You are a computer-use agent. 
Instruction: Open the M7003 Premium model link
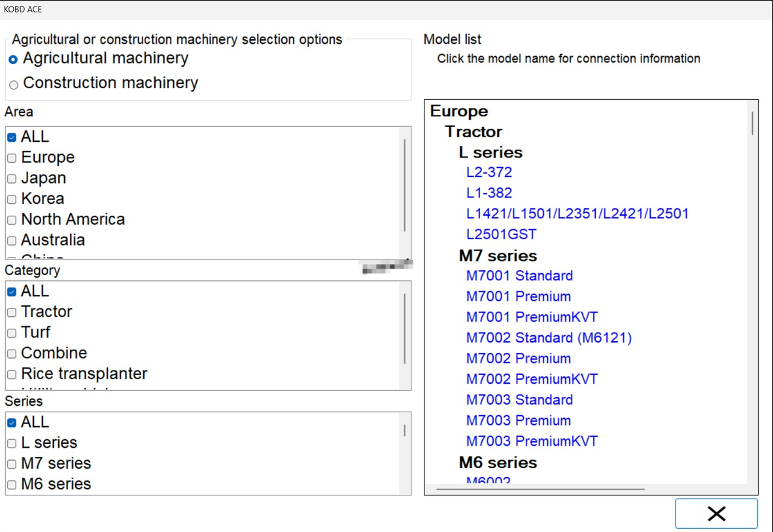(518, 421)
